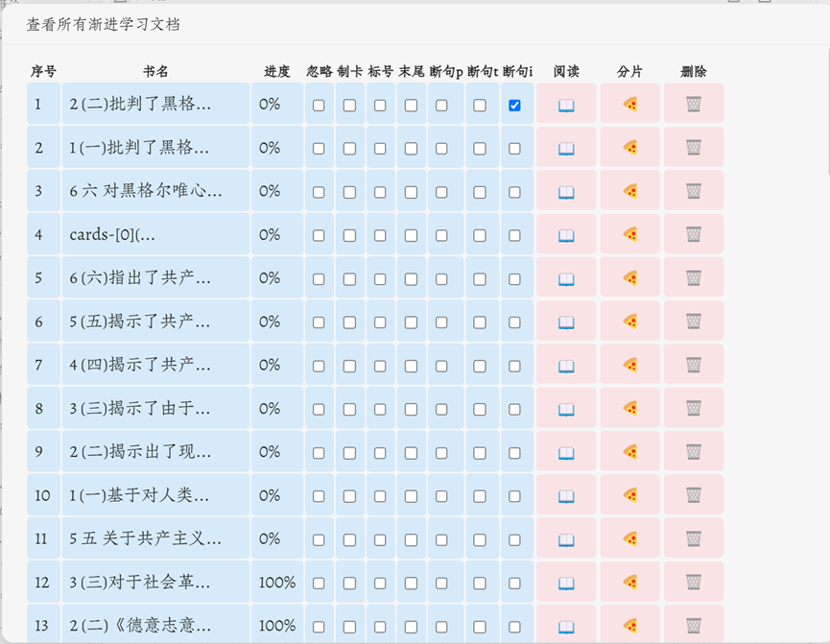Screen dimensions: 830x644
Task: Enable the 制卡 checkbox in row 11
Action: [349, 539]
